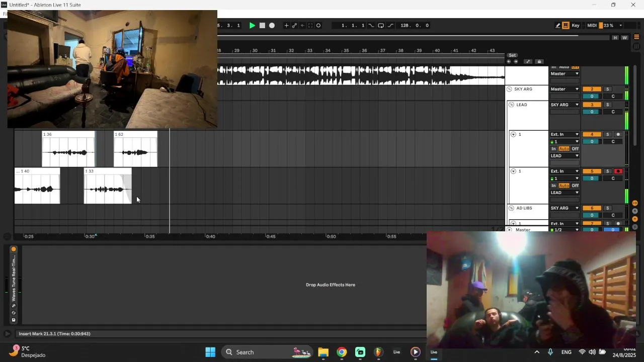The image size is (644, 362).
Task: Click the Capture MIDI icon
Action: coord(310,26)
